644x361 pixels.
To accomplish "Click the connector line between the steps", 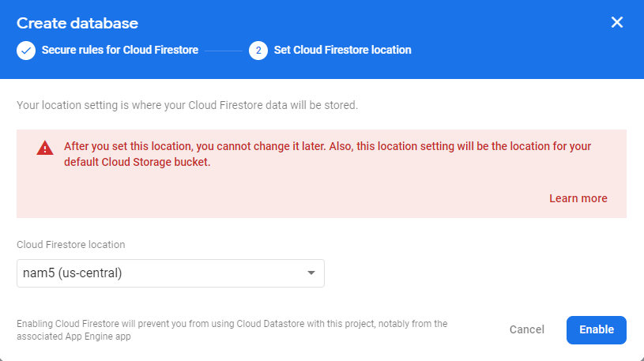I will tap(224, 51).
